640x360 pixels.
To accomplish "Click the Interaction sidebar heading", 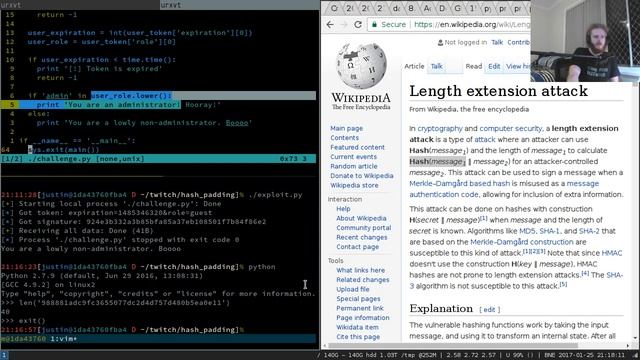I will point(345,199).
